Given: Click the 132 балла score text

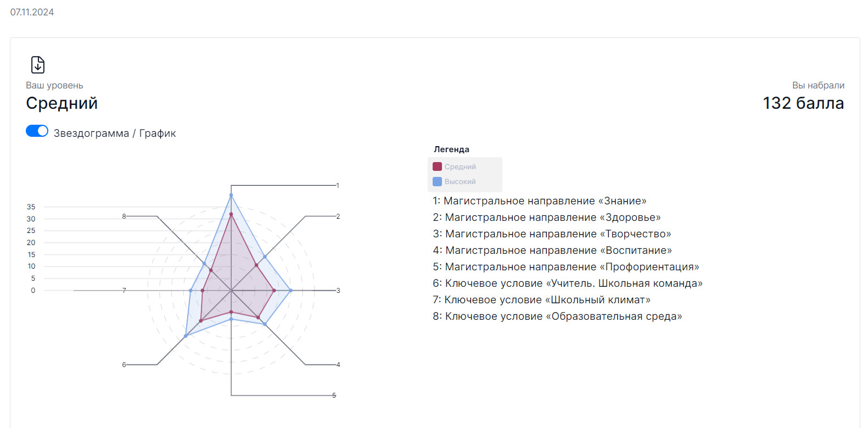Looking at the screenshot, I should [803, 103].
